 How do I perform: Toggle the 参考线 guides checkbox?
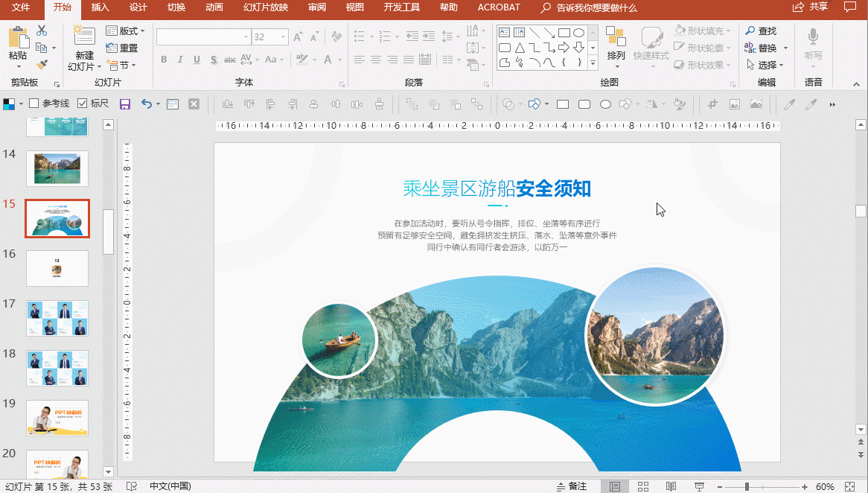(x=33, y=104)
